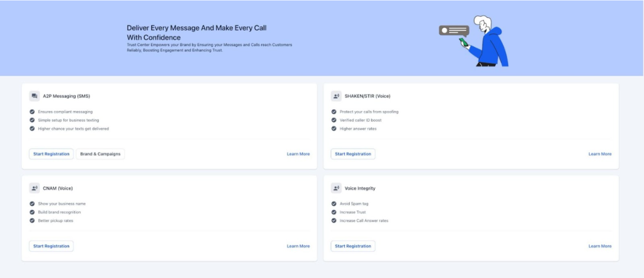
Task: Start Registration for SHAKEN/STIR
Action: (x=352, y=154)
